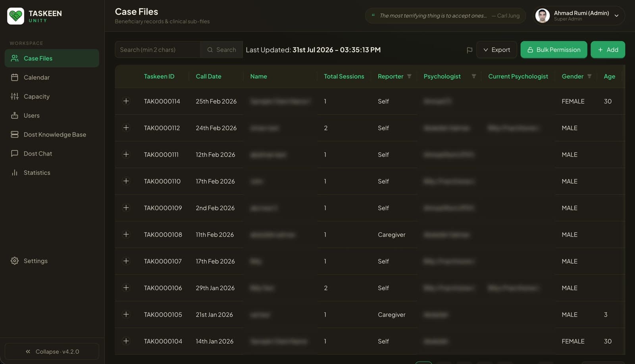The height and width of the screenshot is (364, 635).
Task: Click the Total Sessions column header
Action: click(344, 76)
